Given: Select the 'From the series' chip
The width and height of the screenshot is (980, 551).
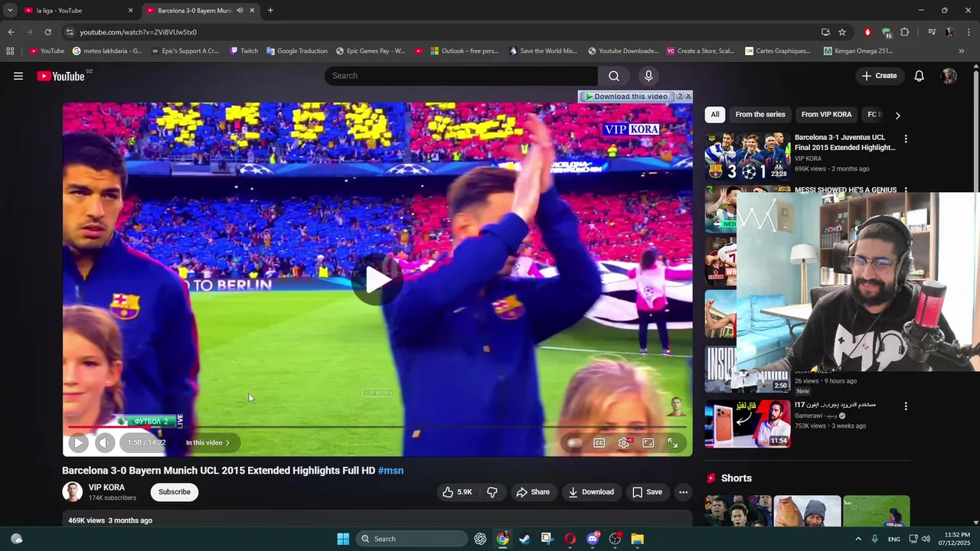Looking at the screenshot, I should [x=760, y=115].
